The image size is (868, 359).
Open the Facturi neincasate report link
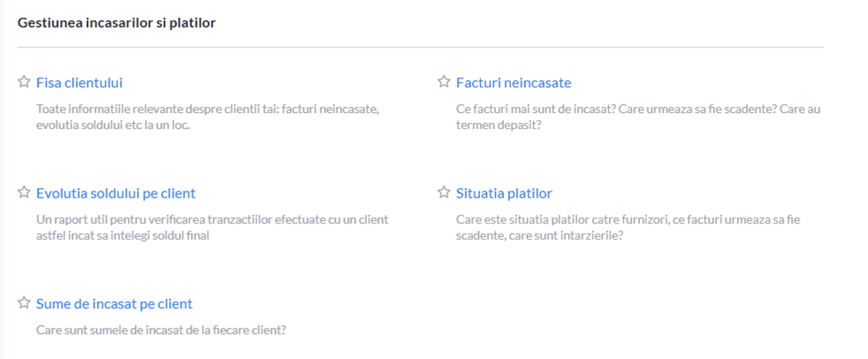tap(514, 83)
